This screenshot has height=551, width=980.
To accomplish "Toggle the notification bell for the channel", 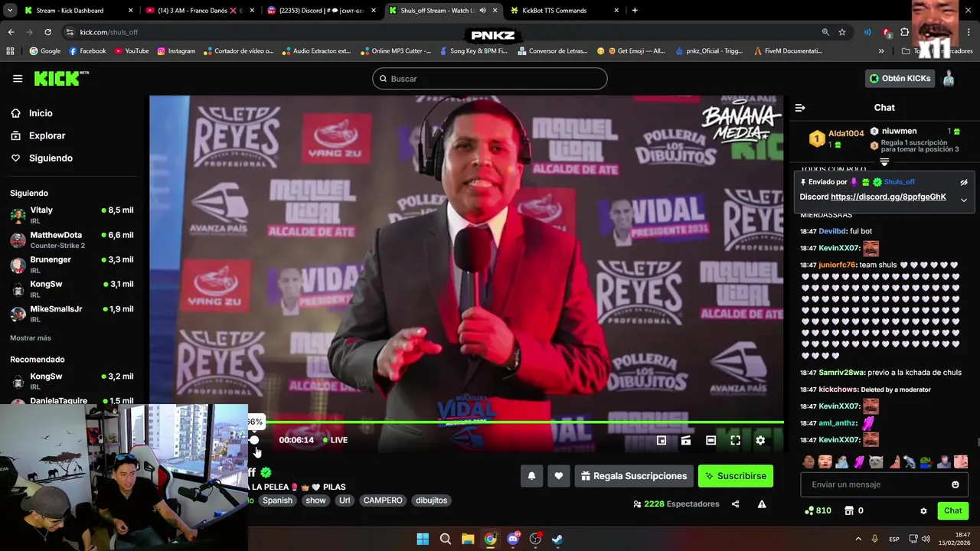I will [532, 476].
